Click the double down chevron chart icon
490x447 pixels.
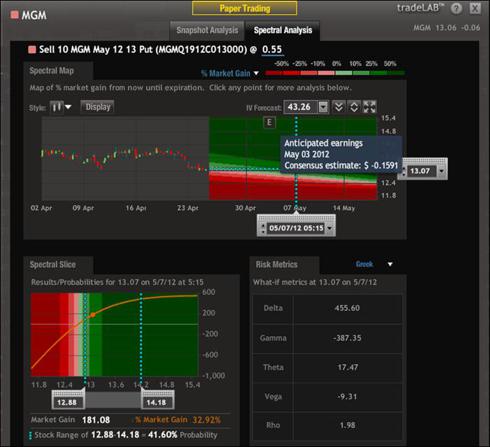338,107
